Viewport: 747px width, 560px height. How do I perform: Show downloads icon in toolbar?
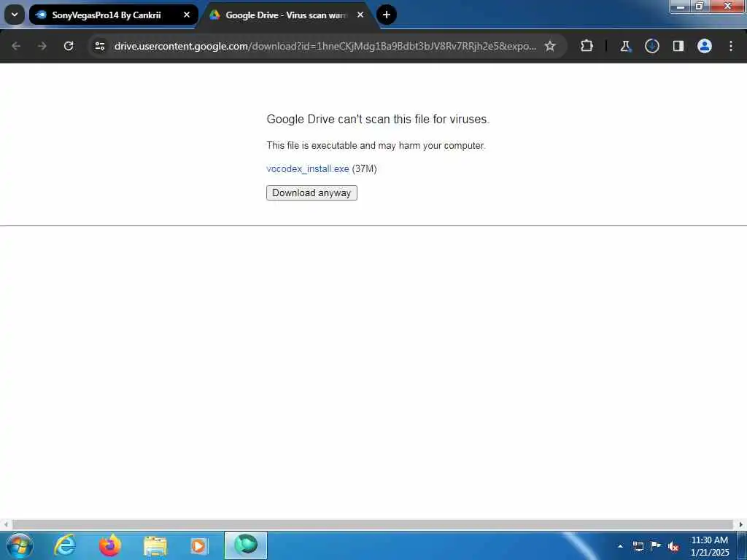tap(651, 46)
